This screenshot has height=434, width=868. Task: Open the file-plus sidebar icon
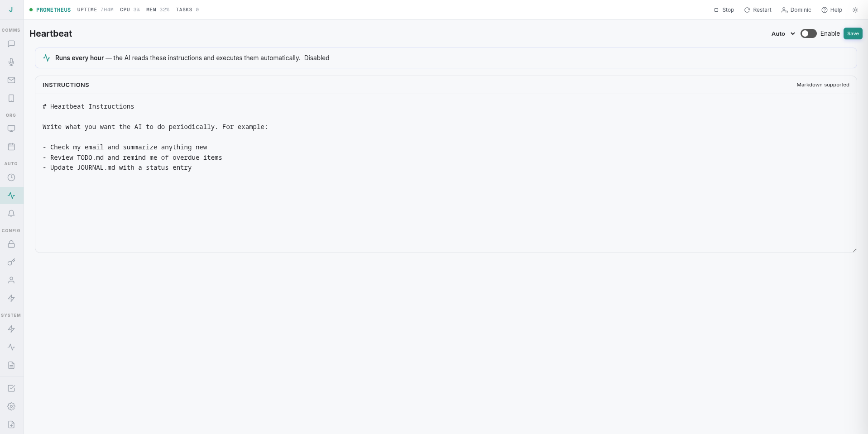coord(11,424)
